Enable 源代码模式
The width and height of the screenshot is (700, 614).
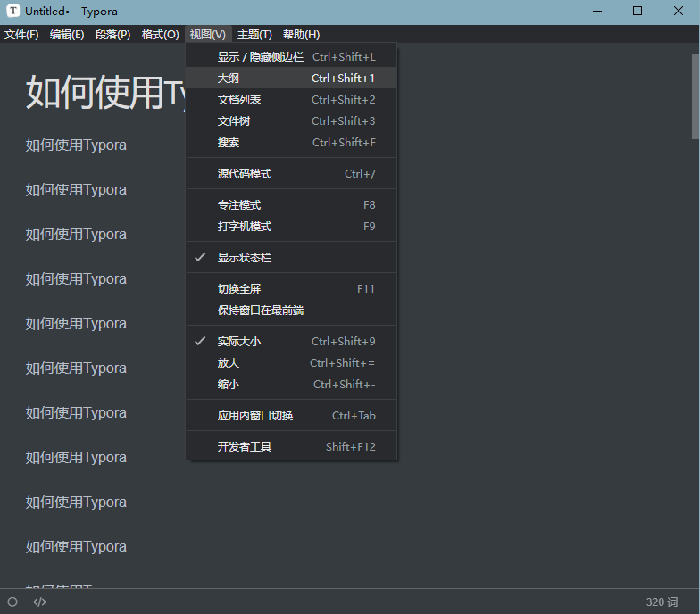click(x=291, y=173)
